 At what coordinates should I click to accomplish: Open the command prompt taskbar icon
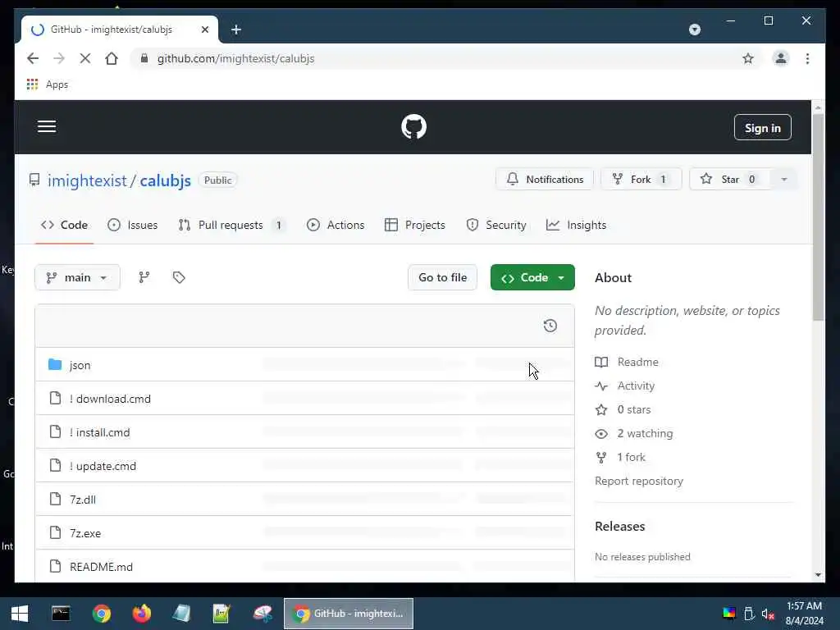click(x=61, y=614)
